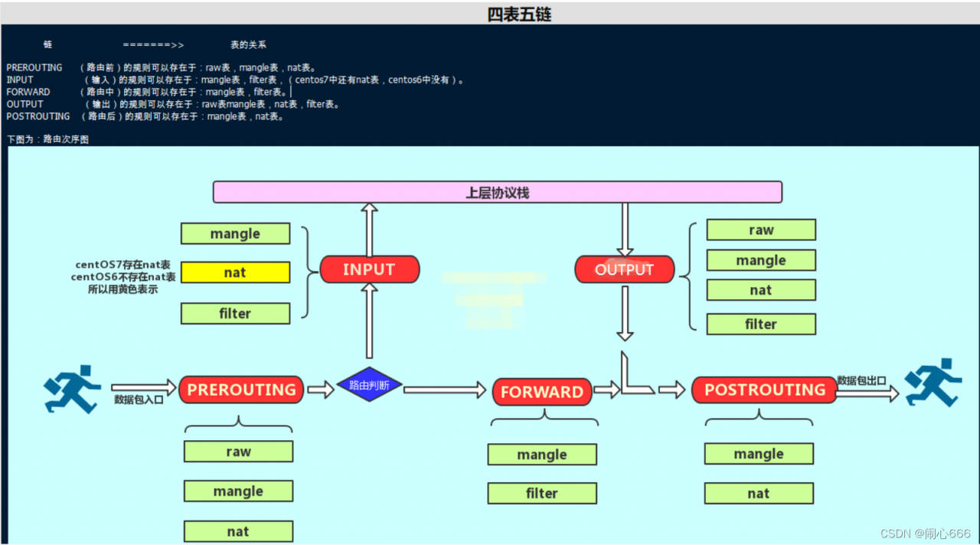Select the filter box under FORWARD
980x545 pixels.
tap(542, 494)
